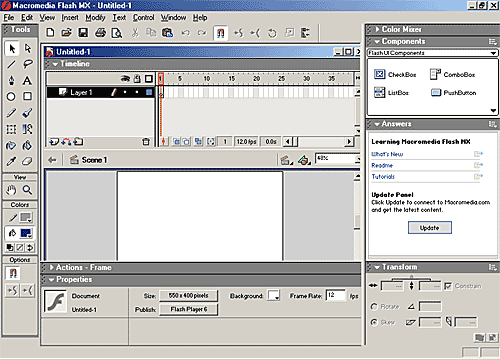Select the Oval tool
Screen dimensions: 500x360
pyautogui.click(x=11, y=97)
